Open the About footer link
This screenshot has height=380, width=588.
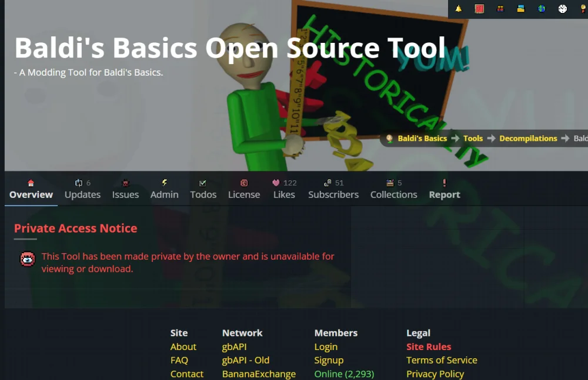pyautogui.click(x=183, y=347)
